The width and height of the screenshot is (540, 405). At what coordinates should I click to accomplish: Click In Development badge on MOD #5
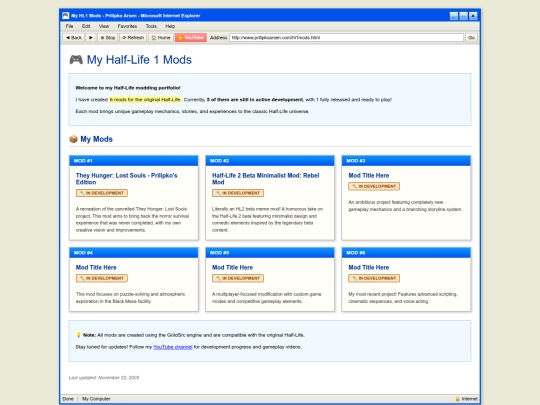point(238,278)
